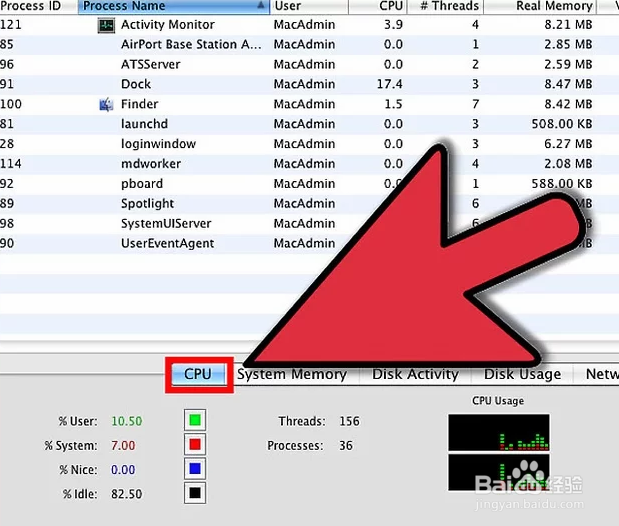Select the Dock process row

tap(310, 84)
